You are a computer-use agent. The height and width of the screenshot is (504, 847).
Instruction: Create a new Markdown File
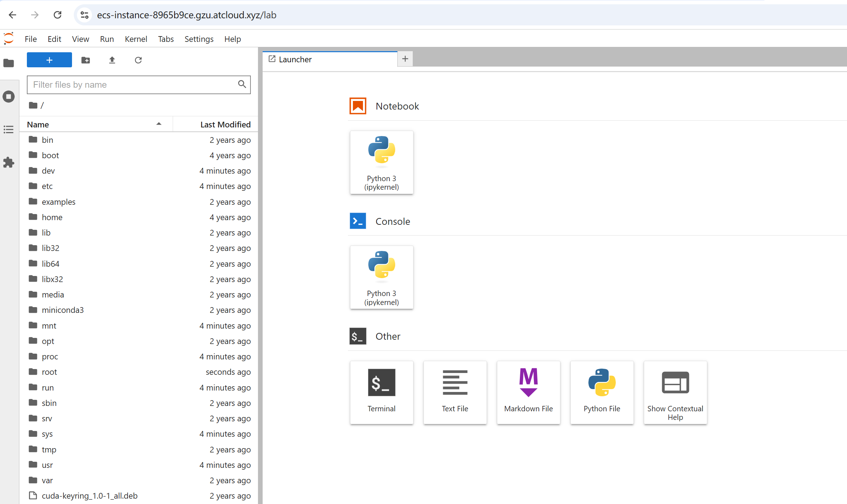point(528,392)
